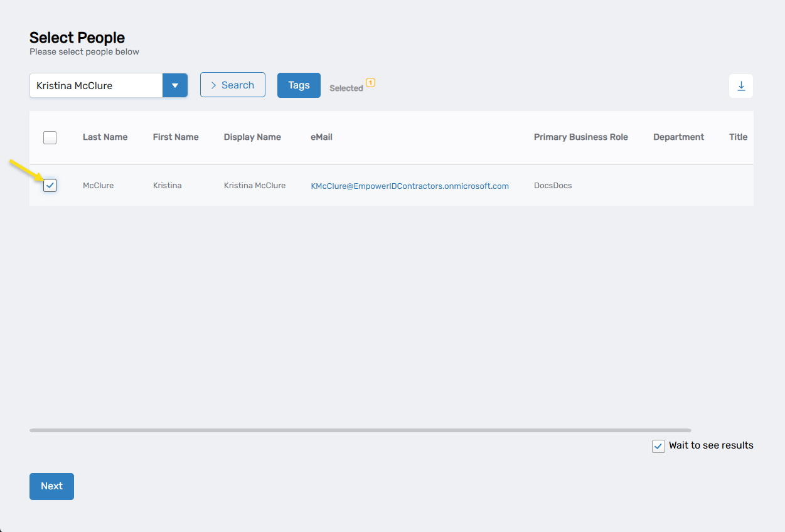This screenshot has width=785, height=532.
Task: Sort by First Name column header
Action: coord(176,137)
